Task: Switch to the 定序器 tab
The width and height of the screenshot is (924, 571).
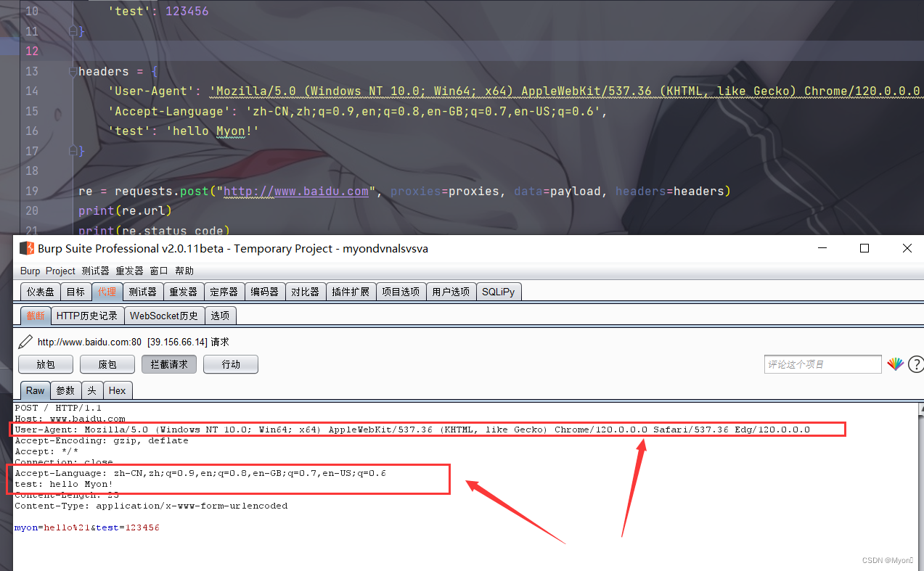Action: (x=224, y=292)
